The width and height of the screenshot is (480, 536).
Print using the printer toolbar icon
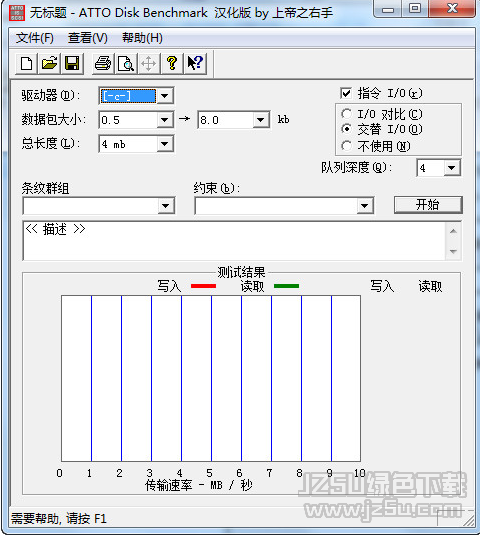pos(103,64)
